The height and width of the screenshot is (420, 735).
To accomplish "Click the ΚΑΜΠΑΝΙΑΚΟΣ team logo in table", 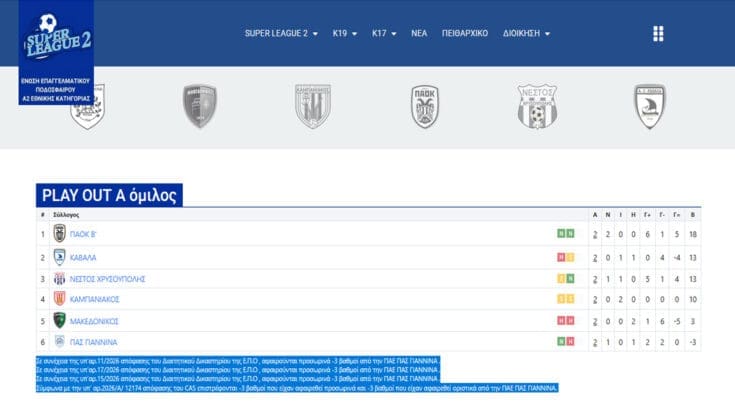I will pos(59,299).
